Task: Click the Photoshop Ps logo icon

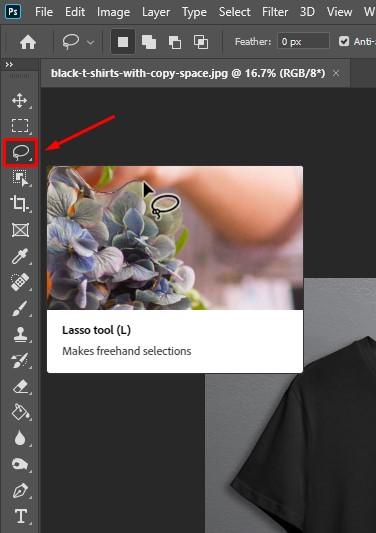Action: (13, 12)
